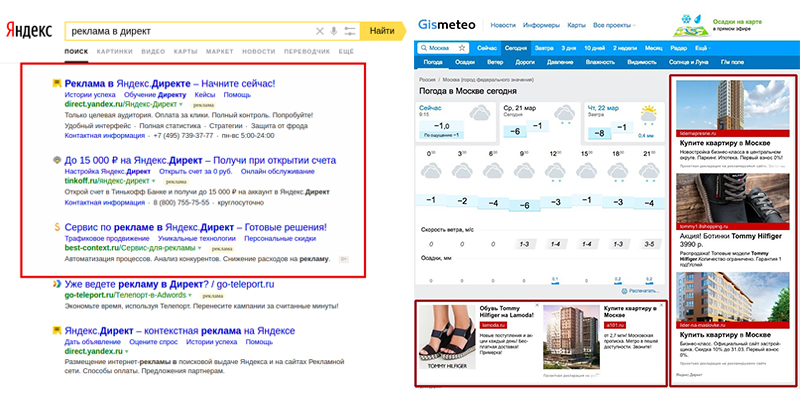Expand the Все проекты dropdown on Gismeteo
This screenshot has width=800, height=400.
(x=614, y=25)
